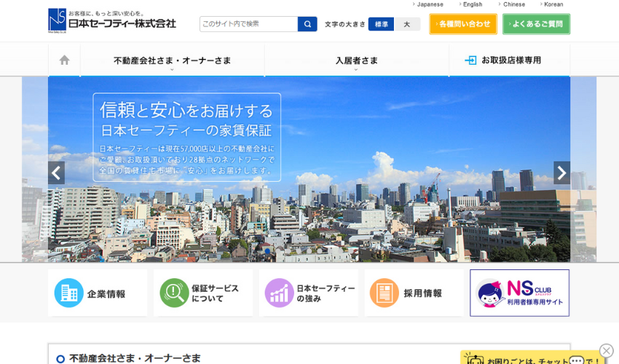Open 保証サービスについて card text
This screenshot has height=364, width=619.
[x=215, y=293]
